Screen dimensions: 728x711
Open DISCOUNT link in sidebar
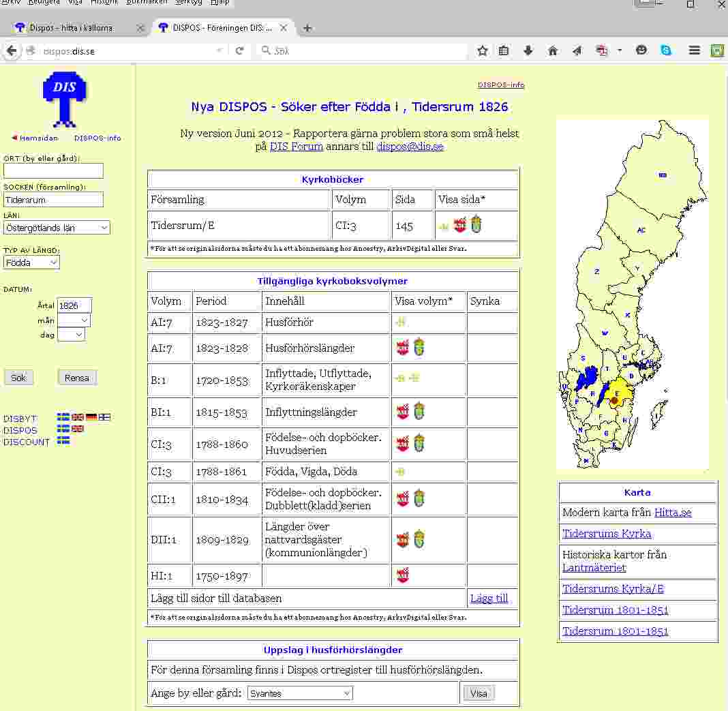[27, 442]
